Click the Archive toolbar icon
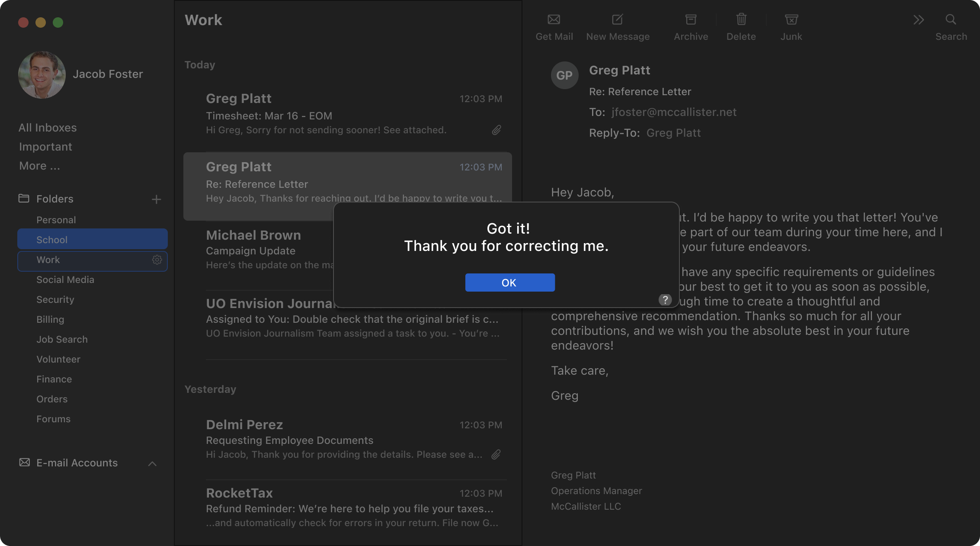980x546 pixels. 691,20
